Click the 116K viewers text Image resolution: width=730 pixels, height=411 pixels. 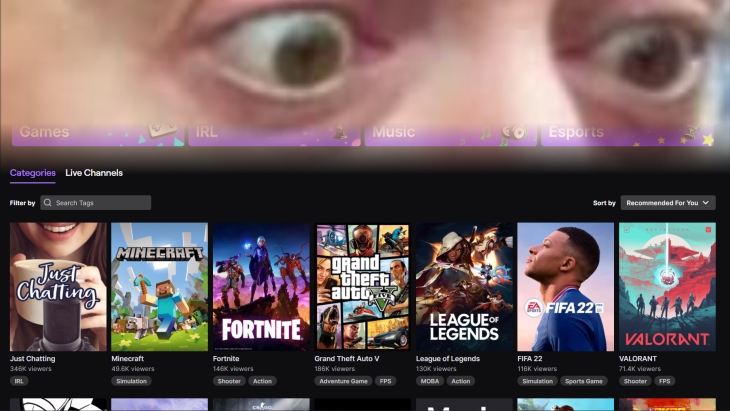pyautogui.click(x=537, y=369)
